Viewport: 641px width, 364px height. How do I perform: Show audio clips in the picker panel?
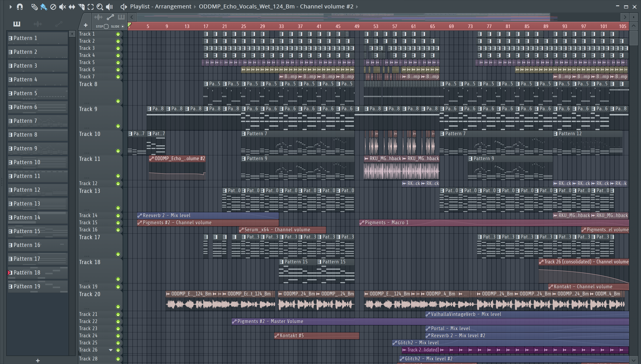(x=38, y=24)
